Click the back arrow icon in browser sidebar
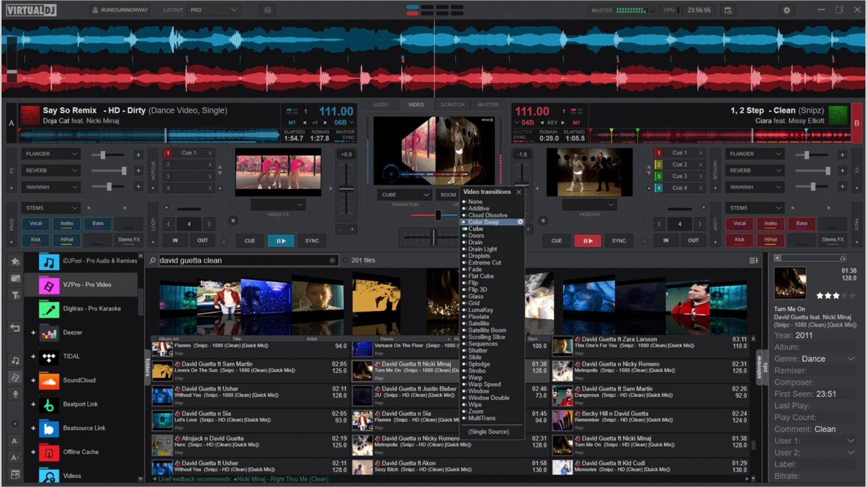Image resolution: width=868 pixels, height=487 pixels. point(15,327)
